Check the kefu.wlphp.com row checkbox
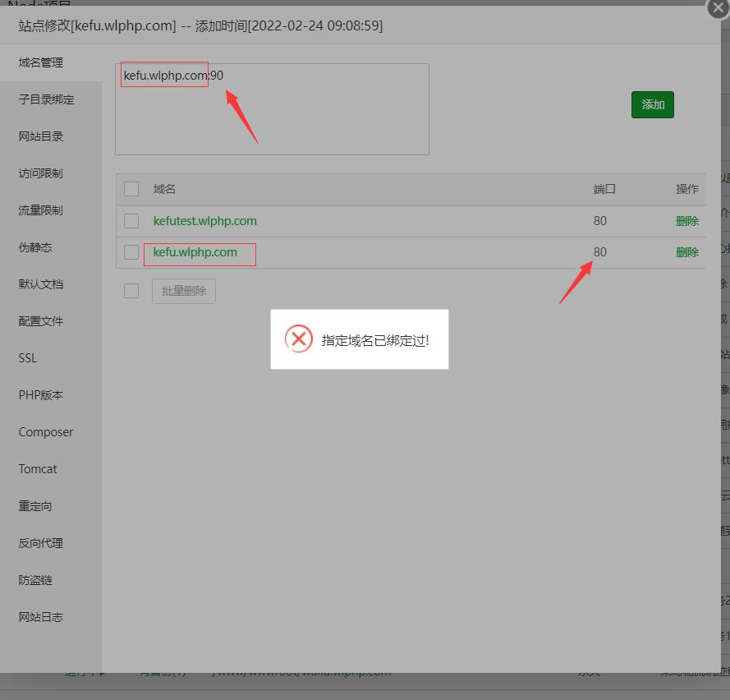Image resolution: width=730 pixels, height=700 pixels. [131, 252]
